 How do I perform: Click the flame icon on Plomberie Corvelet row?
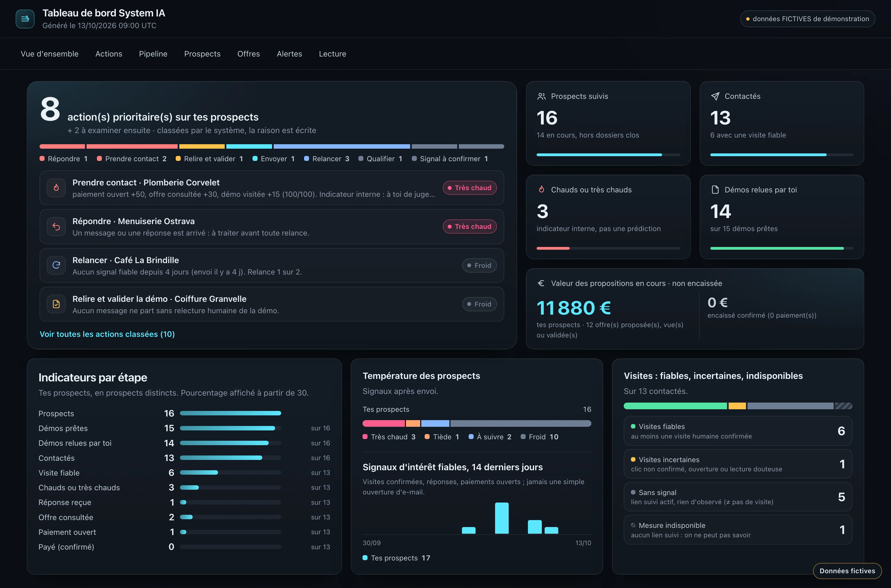pyautogui.click(x=56, y=187)
